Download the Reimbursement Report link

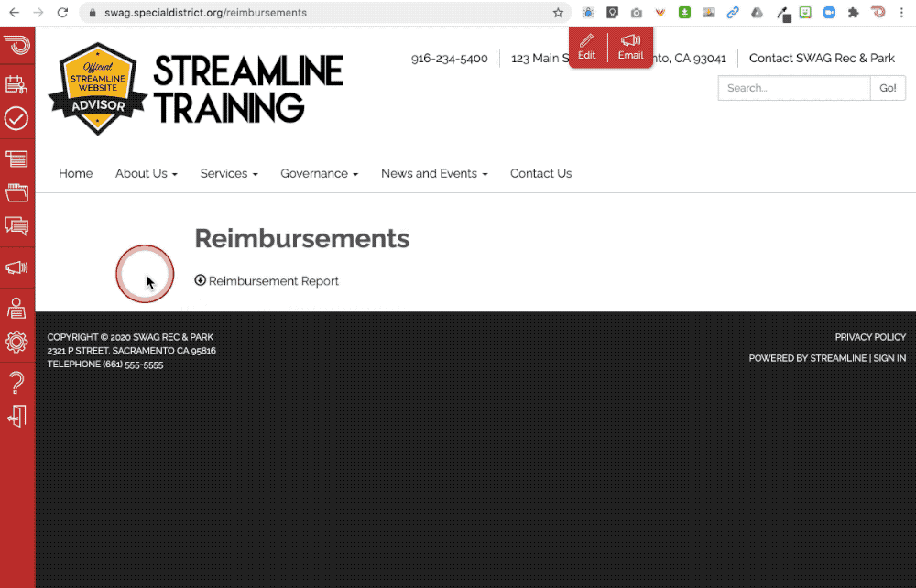click(x=267, y=281)
